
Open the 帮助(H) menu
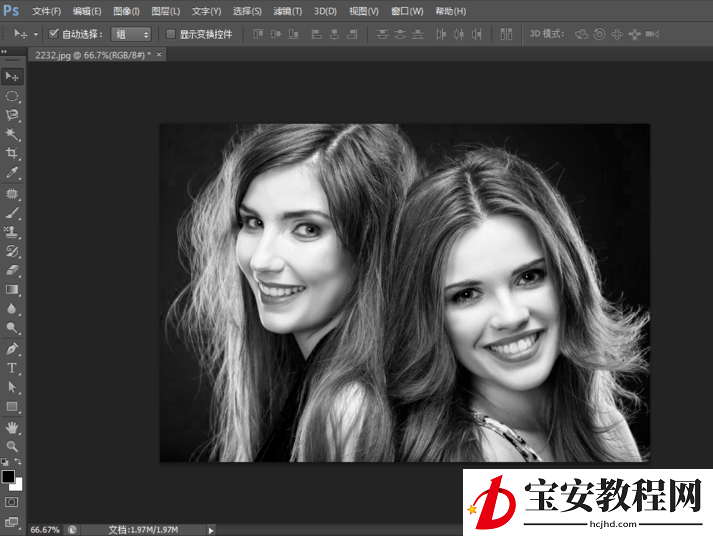(451, 11)
